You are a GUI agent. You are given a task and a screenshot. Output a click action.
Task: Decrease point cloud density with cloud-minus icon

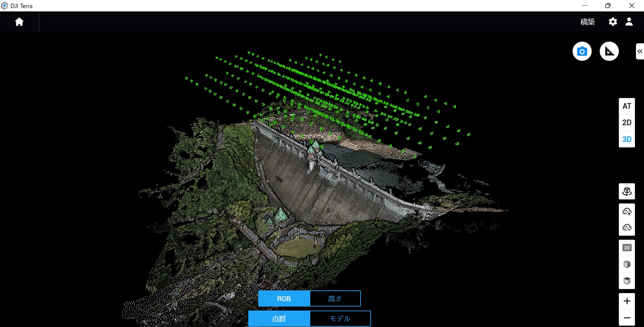coord(627,228)
